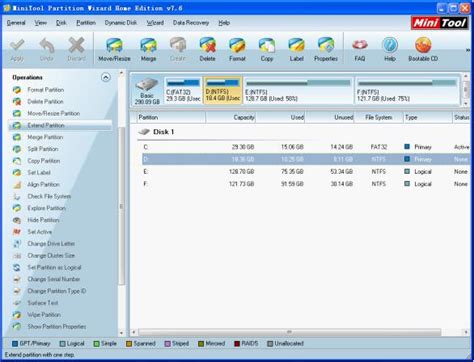Viewport: 474px width, 362px height.
Task: Open the Help menu in menu bar
Action: pyautogui.click(x=224, y=23)
